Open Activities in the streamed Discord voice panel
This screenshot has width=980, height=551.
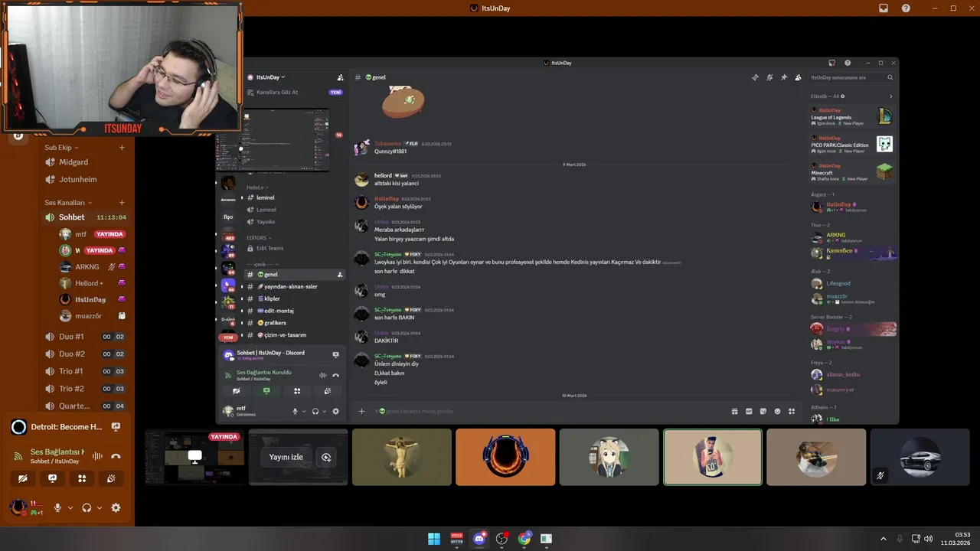[297, 390]
